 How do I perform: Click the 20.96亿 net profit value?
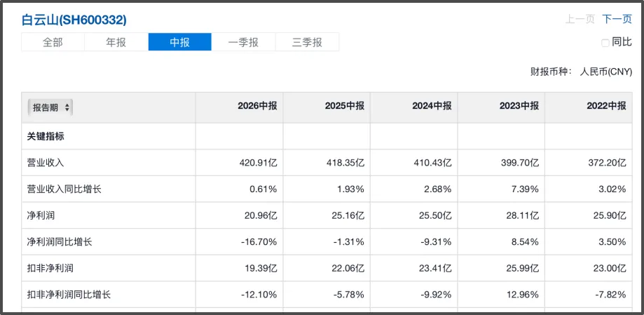coord(261,215)
